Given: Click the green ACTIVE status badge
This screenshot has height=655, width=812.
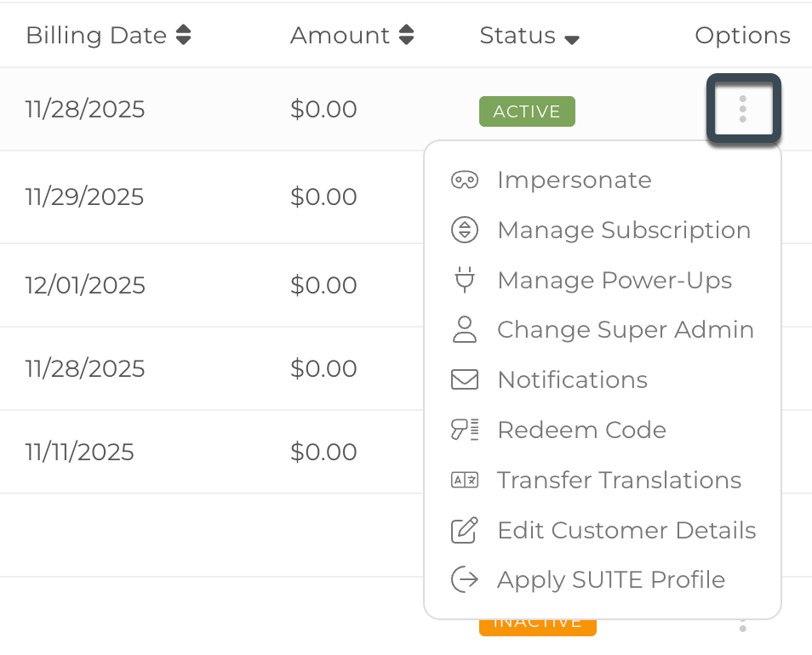Looking at the screenshot, I should pos(527,111).
